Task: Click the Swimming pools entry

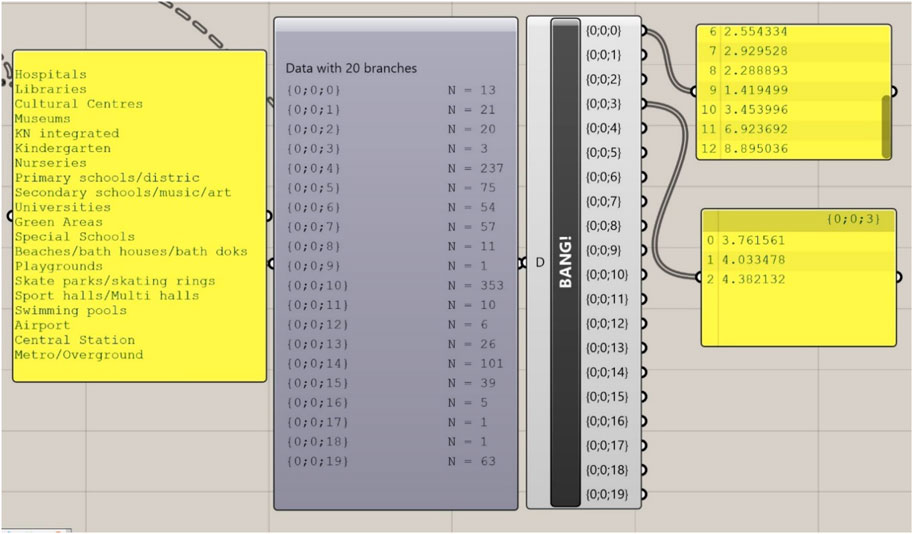Action: click(71, 310)
